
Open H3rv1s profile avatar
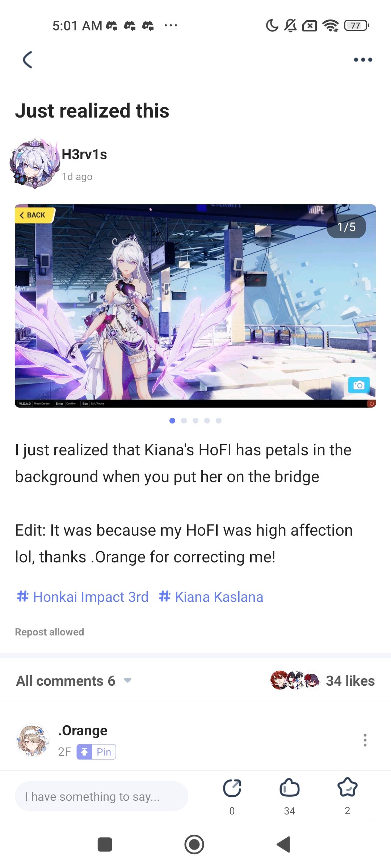tap(34, 163)
